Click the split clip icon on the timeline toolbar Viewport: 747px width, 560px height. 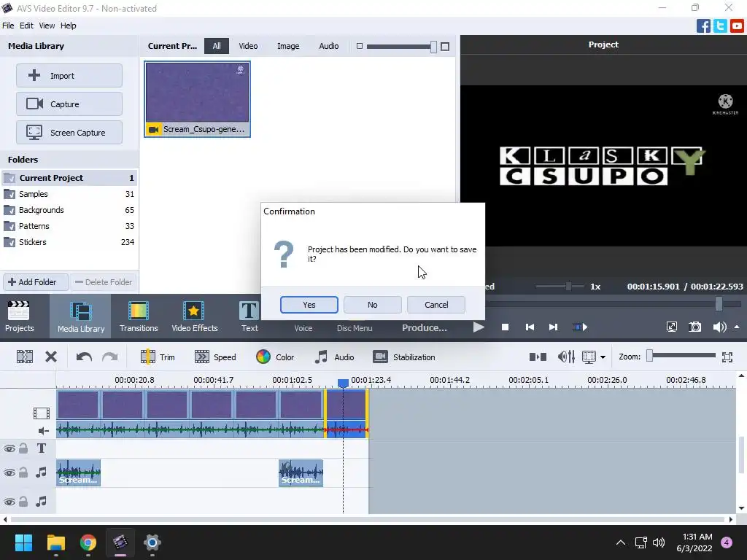[x=25, y=357]
